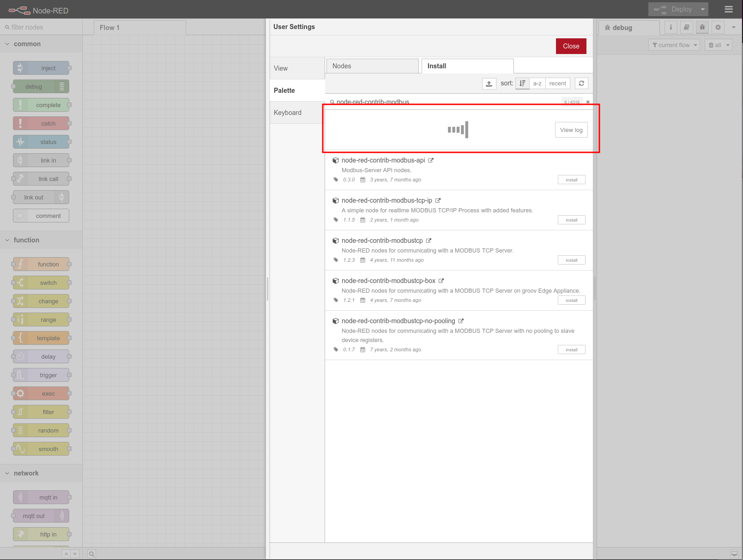Sort modules alphabetically with a-z

537,84
